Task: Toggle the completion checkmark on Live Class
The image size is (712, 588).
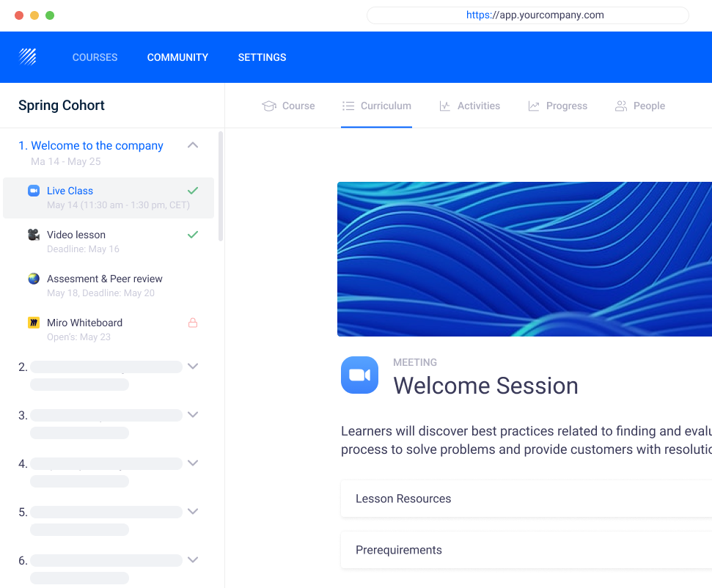Action: click(193, 190)
